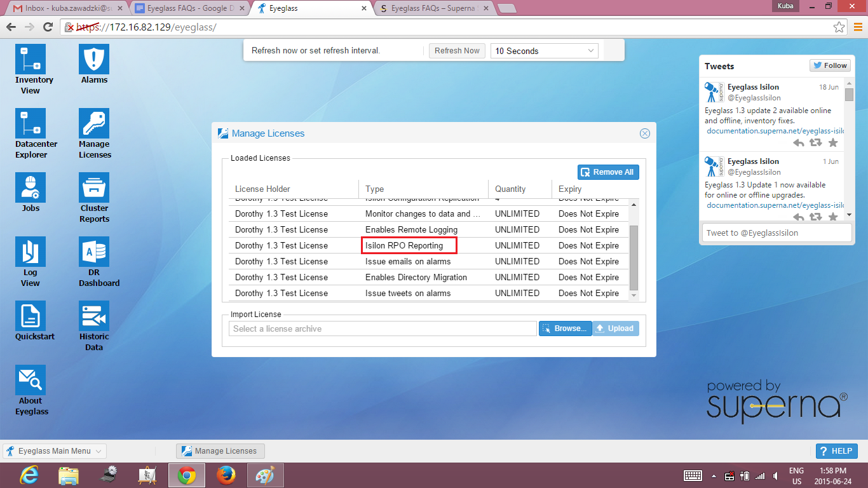868x488 pixels.
Task: Open the on-screen keyboard tray icon
Action: coord(692,475)
